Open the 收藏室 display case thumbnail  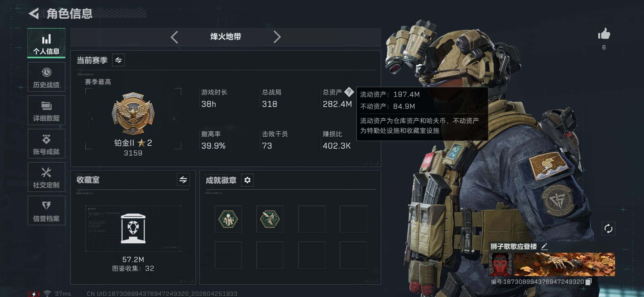click(133, 229)
